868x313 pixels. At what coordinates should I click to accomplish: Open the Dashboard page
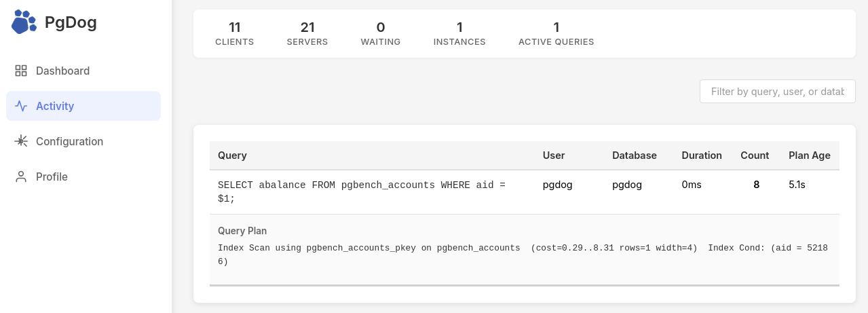[62, 71]
